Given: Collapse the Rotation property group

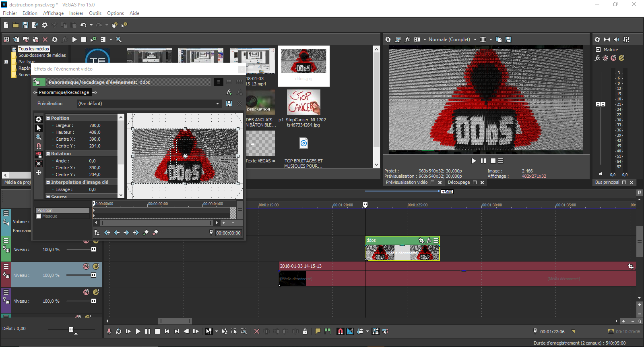Looking at the screenshot, I should pos(48,154).
